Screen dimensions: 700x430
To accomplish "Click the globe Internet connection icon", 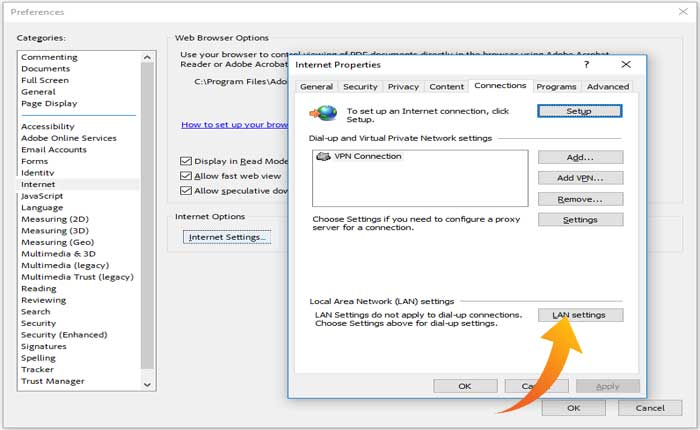I will 323,113.
